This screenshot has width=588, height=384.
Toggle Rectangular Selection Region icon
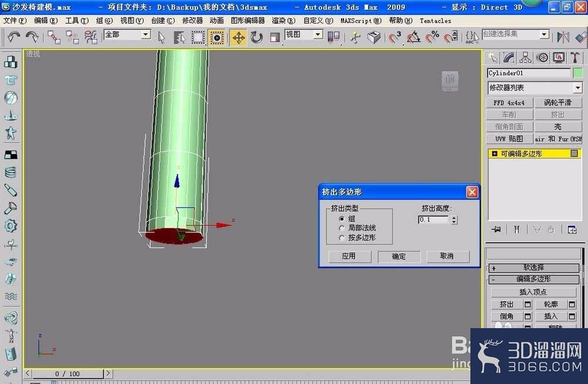pyautogui.click(x=198, y=38)
